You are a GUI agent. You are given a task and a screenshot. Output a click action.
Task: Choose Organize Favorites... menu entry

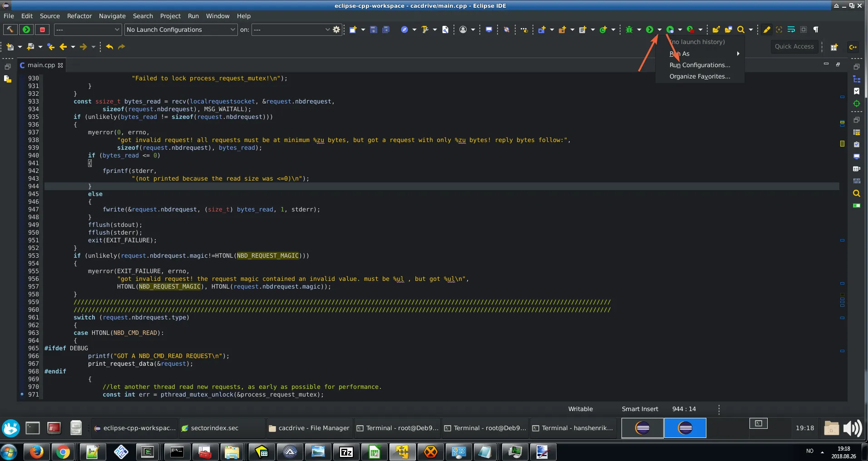[x=700, y=76]
